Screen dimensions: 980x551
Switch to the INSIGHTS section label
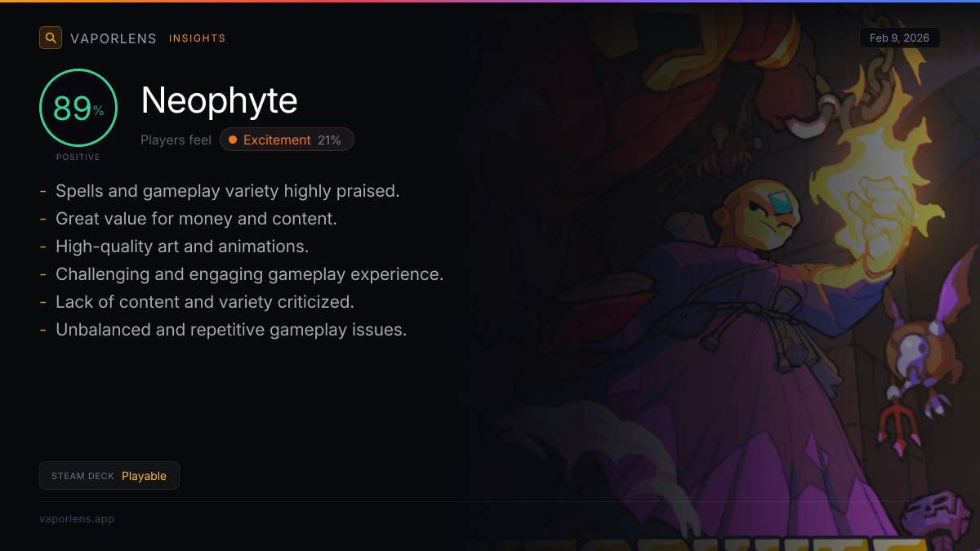[x=198, y=38]
